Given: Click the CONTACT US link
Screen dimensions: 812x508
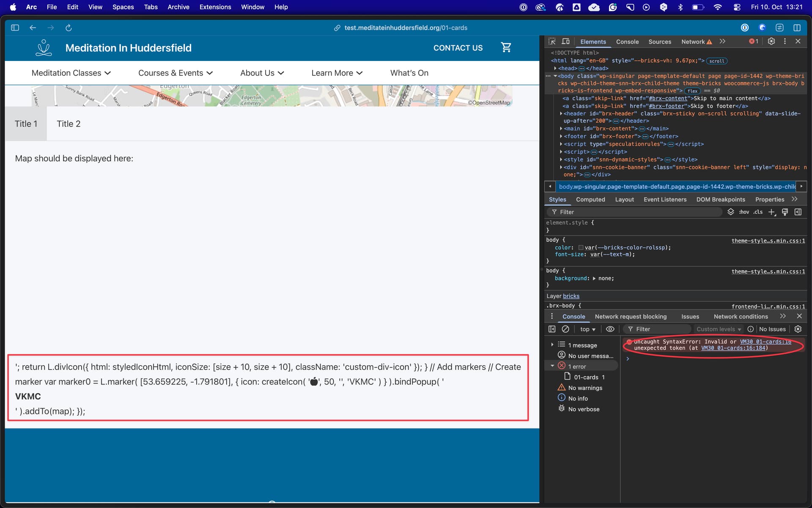Looking at the screenshot, I should [458, 48].
